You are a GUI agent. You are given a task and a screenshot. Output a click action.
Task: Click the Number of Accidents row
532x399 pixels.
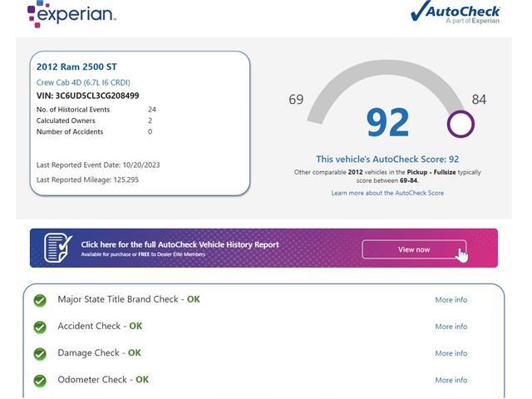point(94,131)
